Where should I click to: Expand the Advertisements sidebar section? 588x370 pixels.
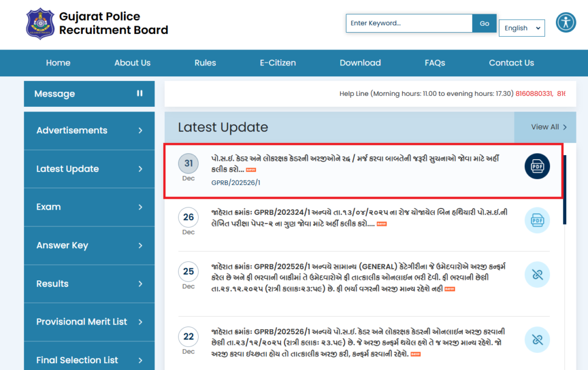click(89, 130)
